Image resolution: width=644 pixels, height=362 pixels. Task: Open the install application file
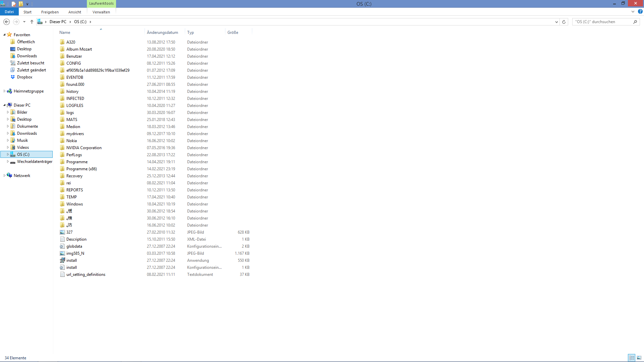coord(71,260)
